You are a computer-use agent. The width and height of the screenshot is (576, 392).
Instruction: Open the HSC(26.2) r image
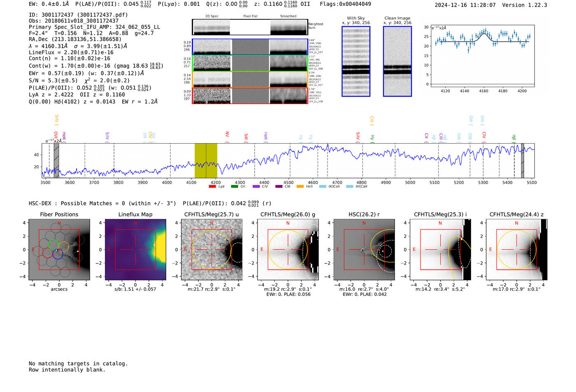(364, 250)
